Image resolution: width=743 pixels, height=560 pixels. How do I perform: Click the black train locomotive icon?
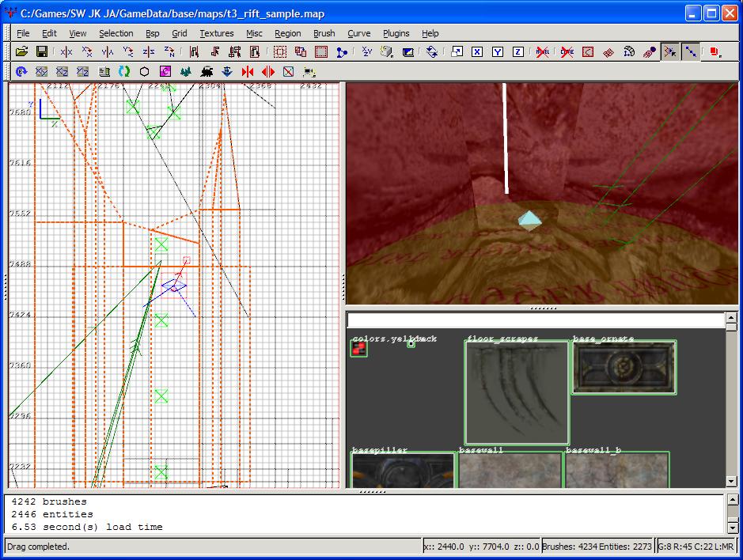click(x=207, y=71)
